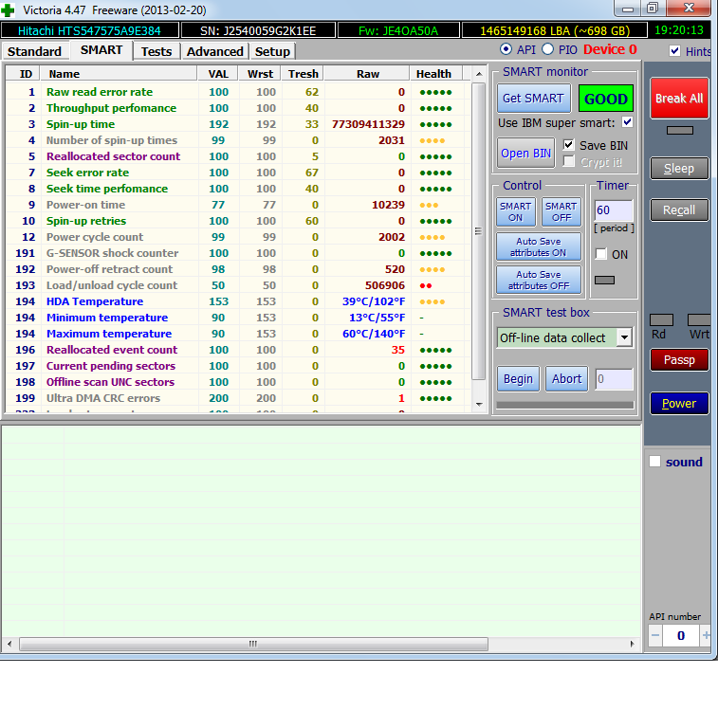This screenshot has height=728, width=718.
Task: Click the green cross Victoria app icon
Action: tap(9, 9)
